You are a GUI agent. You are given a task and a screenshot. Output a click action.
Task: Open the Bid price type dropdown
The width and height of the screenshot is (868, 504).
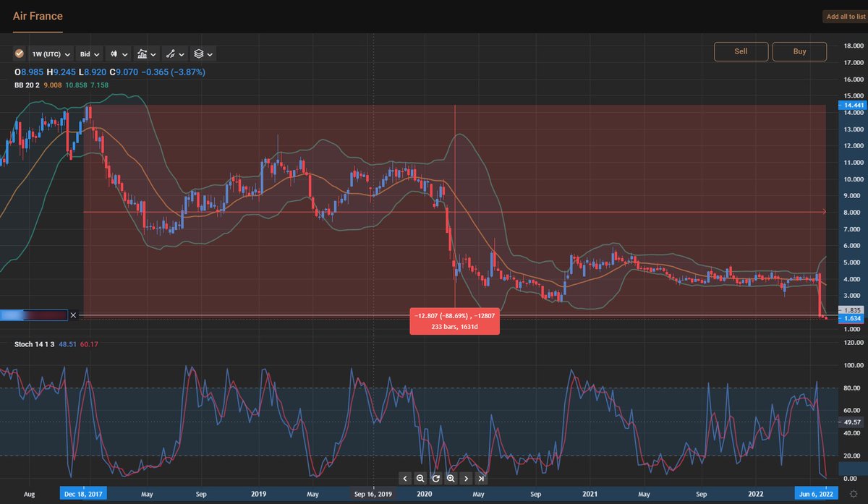[x=90, y=54]
